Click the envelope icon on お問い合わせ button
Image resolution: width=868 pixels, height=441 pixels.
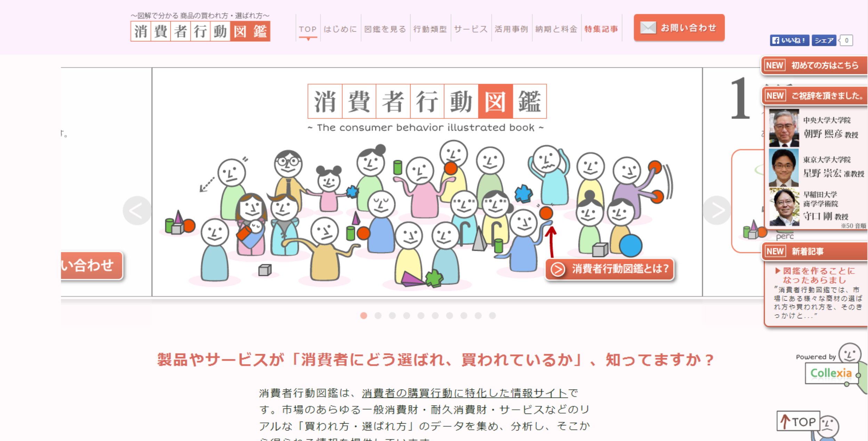[648, 27]
